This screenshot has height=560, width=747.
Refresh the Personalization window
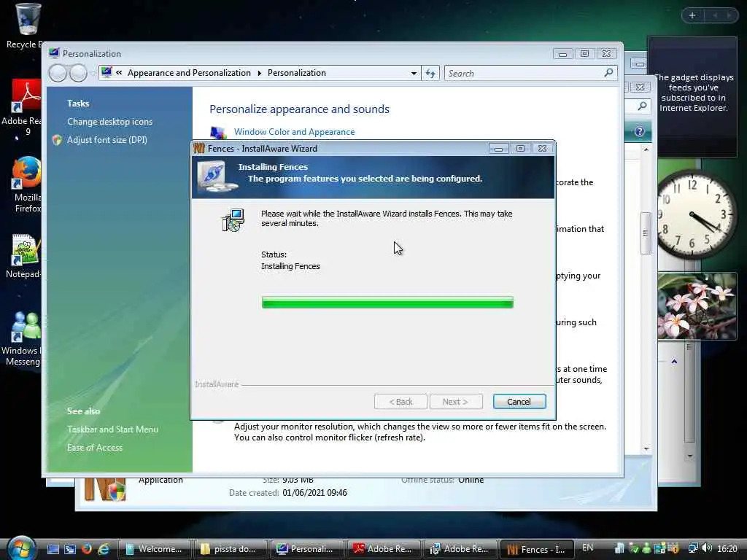[x=430, y=74]
